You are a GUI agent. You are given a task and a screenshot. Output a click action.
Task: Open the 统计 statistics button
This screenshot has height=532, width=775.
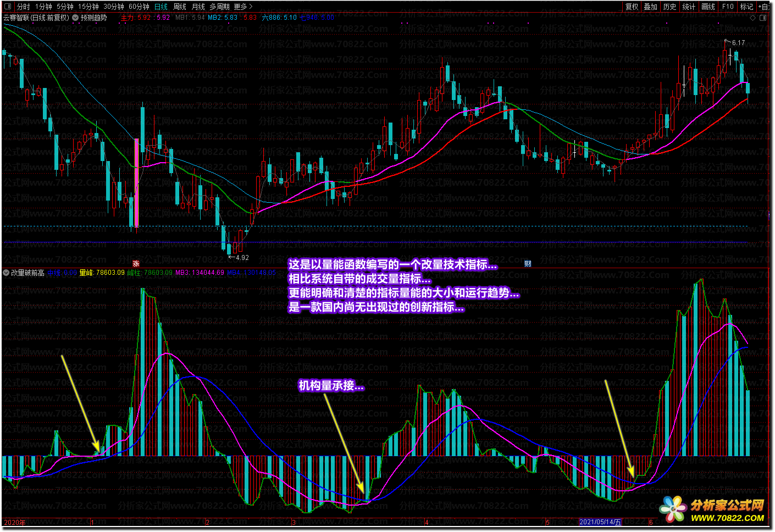(x=689, y=7)
